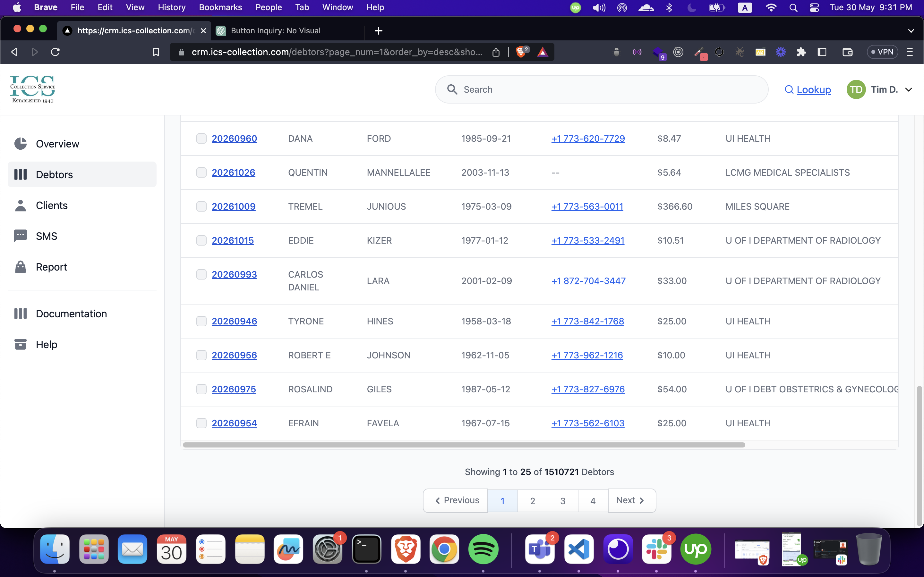Click the horizontal table scrollbar
The image size is (924, 577).
tap(464, 445)
